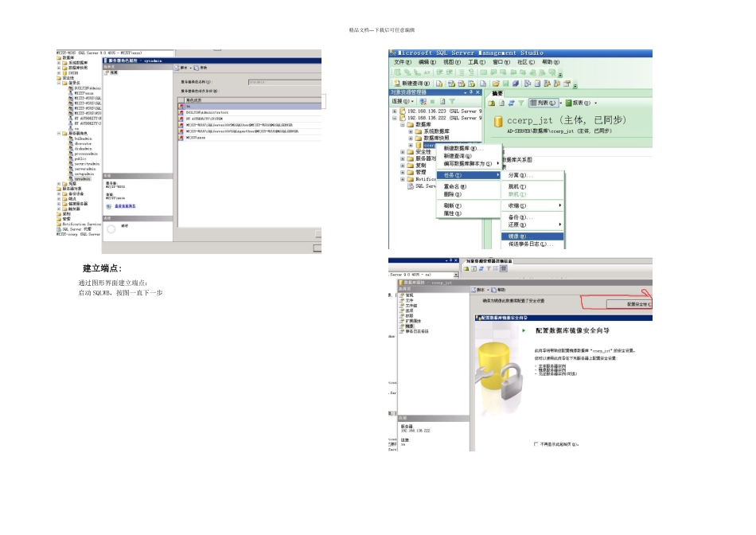Viewport: 756px width, 535px height.
Task: Open the 收缩(S) submenu
Action: tap(532, 206)
